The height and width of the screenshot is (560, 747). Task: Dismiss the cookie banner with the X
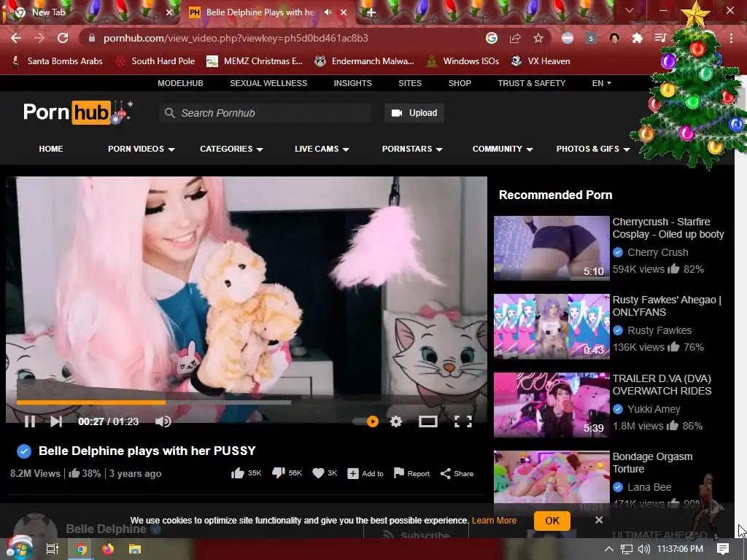(x=599, y=520)
